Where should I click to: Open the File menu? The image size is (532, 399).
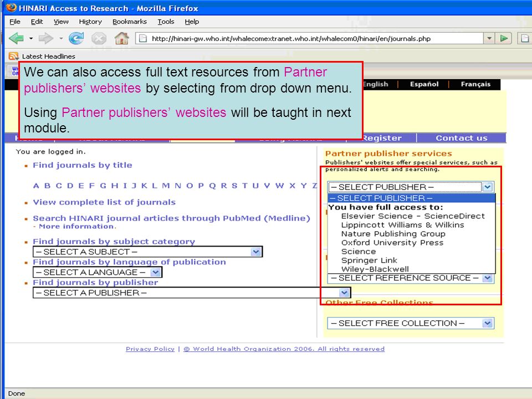(15, 22)
